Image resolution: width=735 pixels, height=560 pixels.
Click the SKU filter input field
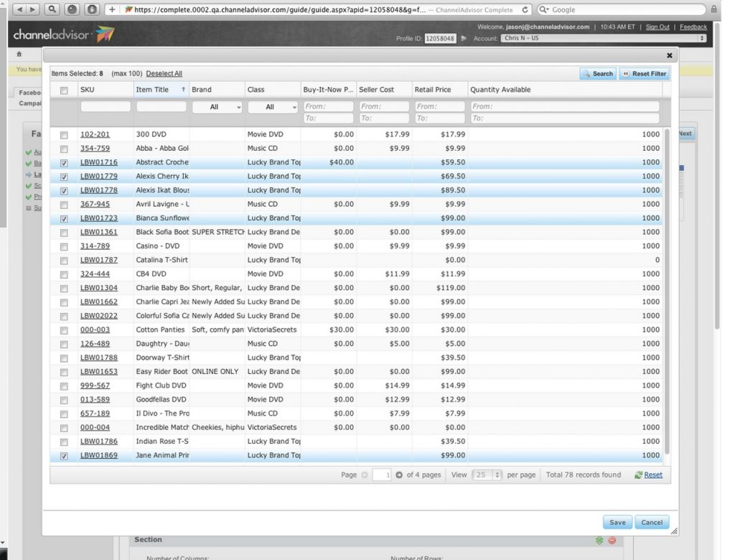(x=106, y=106)
